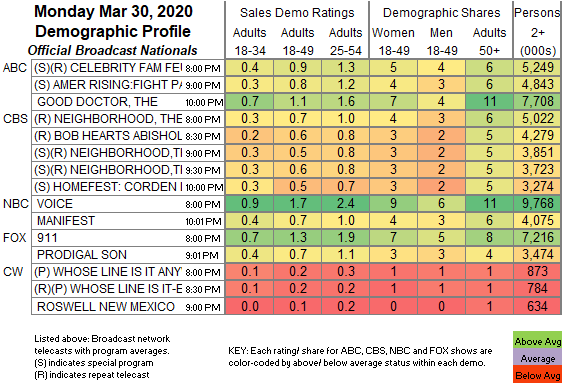Select the BOB HEARTS ABISHOL program cell
The width and height of the screenshot is (562, 383).
[128, 136]
